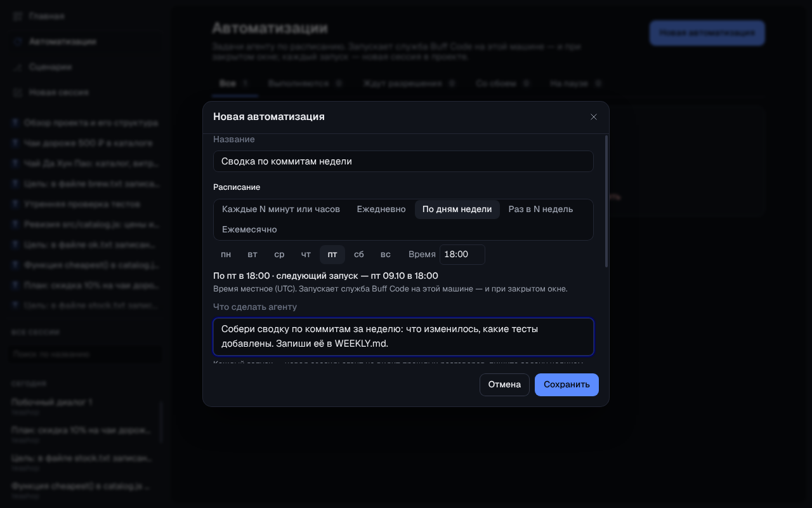Focus the Что сделать агенту text area
The image size is (812, 508).
pyautogui.click(x=403, y=337)
